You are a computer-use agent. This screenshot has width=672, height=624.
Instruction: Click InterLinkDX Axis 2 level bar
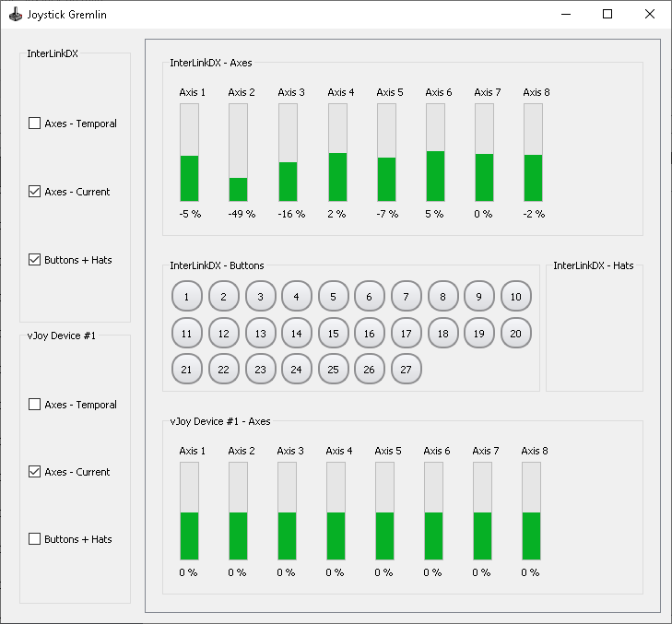coord(238,153)
